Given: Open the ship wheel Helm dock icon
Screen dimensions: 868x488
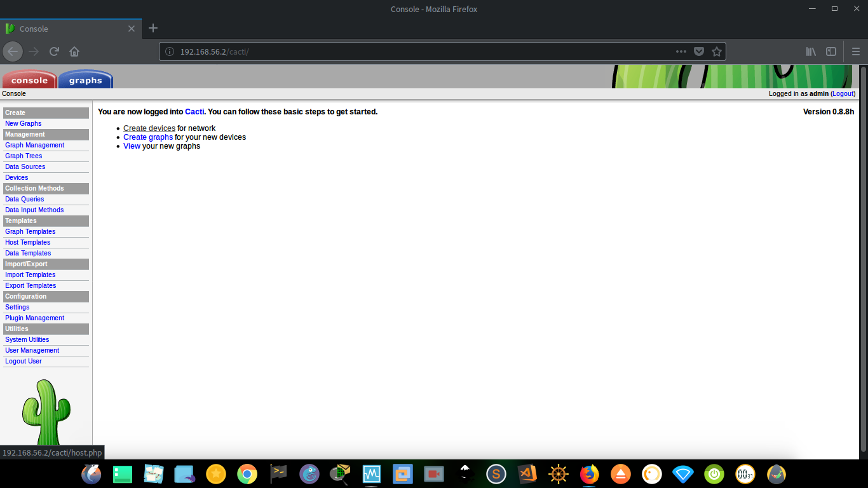Looking at the screenshot, I should (x=559, y=474).
